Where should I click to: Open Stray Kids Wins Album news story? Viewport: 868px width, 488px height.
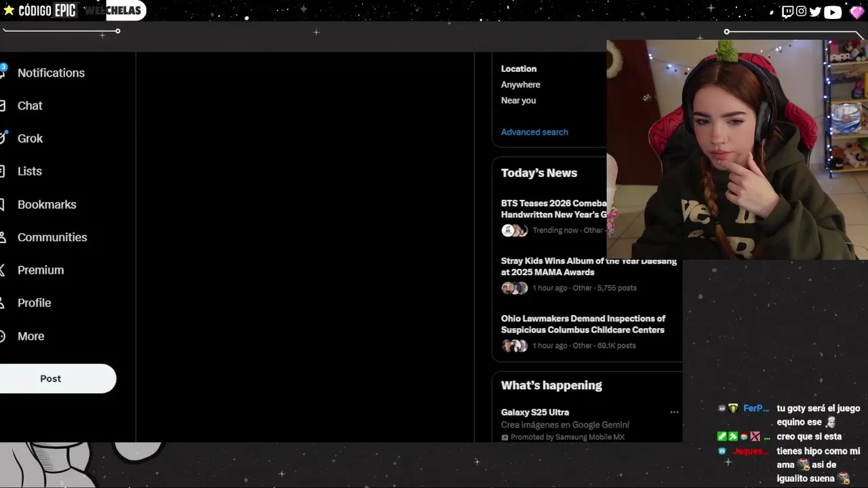[589, 266]
